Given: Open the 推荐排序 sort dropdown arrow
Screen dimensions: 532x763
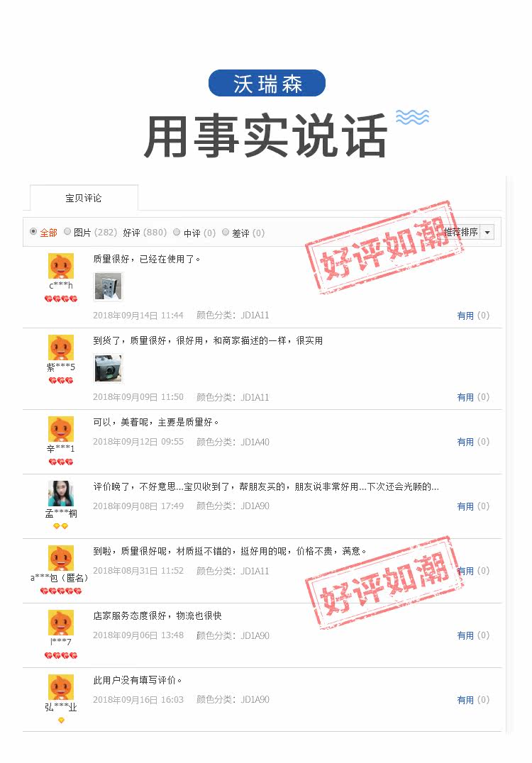Looking at the screenshot, I should coord(487,232).
